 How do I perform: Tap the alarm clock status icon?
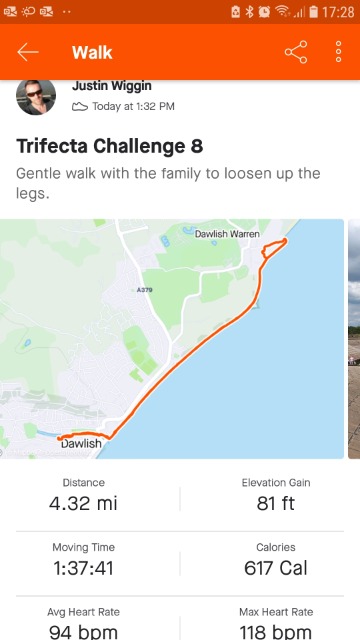[x=264, y=12]
